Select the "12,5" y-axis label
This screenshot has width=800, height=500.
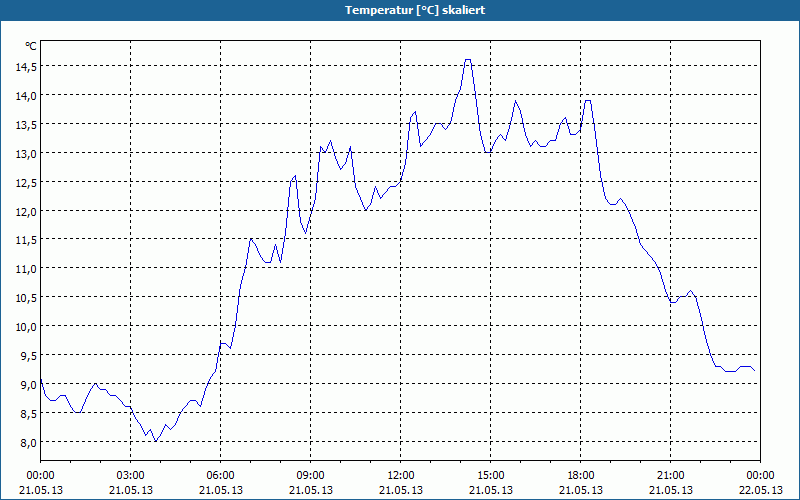[25, 182]
